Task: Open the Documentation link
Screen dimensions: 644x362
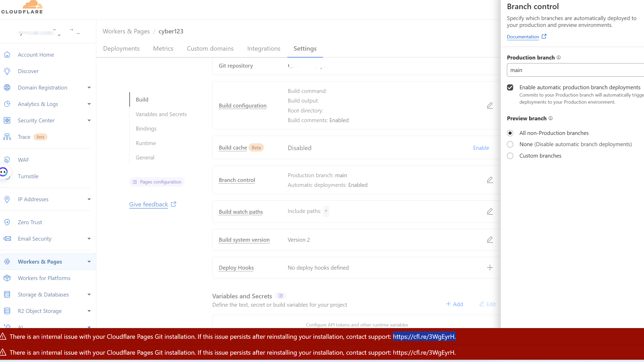Action: pyautogui.click(x=523, y=37)
